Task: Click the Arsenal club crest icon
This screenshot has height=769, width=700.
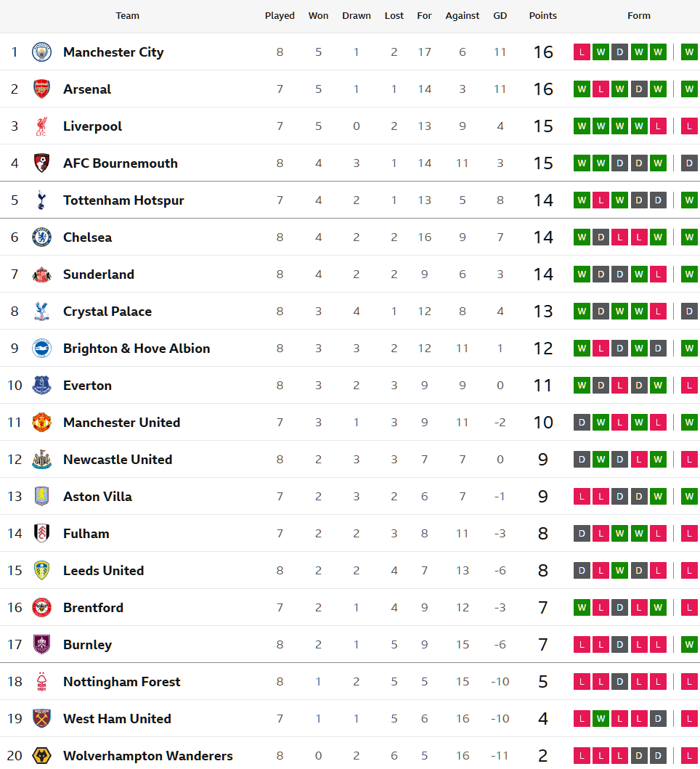Action: click(x=42, y=89)
